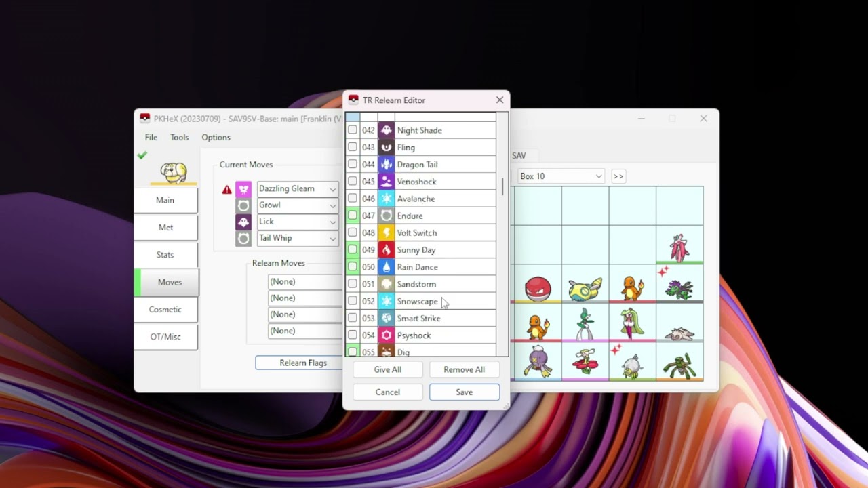The image size is (868, 488).
Task: Toggle the 045 Venoshock checkbox
Action: 353,182
